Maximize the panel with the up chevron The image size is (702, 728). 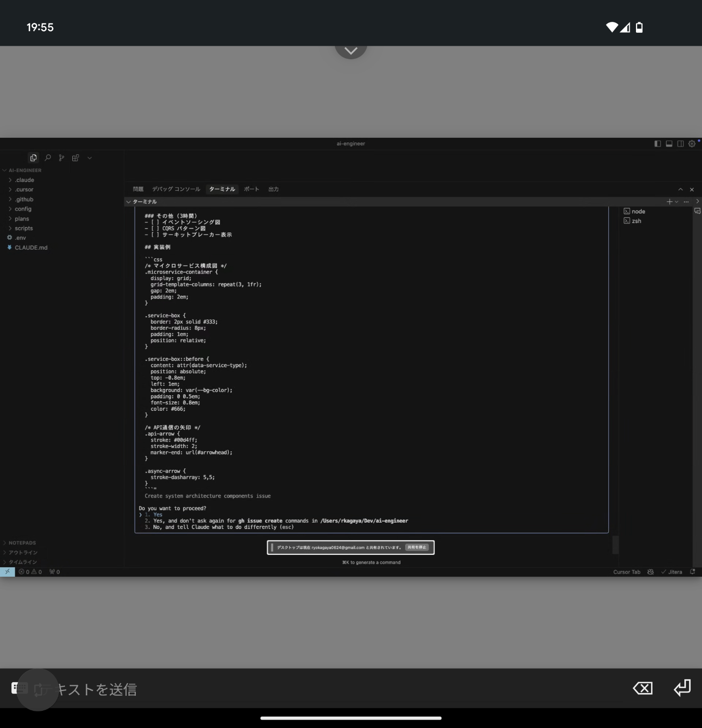tap(680, 189)
